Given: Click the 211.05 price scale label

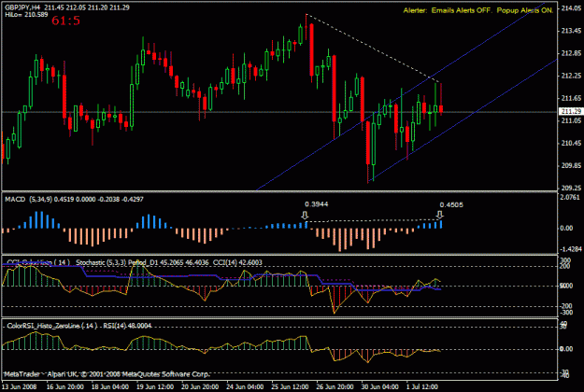Looking at the screenshot, I should click(x=571, y=120).
